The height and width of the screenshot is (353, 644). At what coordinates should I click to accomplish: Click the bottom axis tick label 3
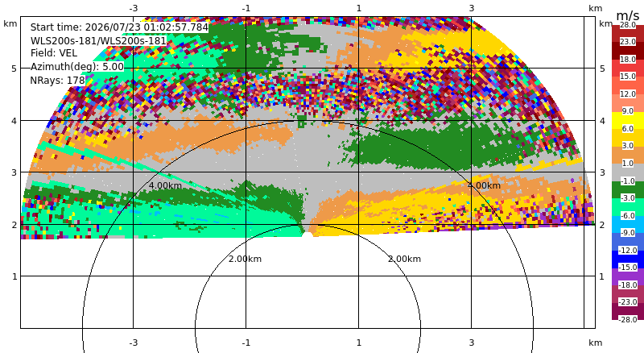click(472, 343)
